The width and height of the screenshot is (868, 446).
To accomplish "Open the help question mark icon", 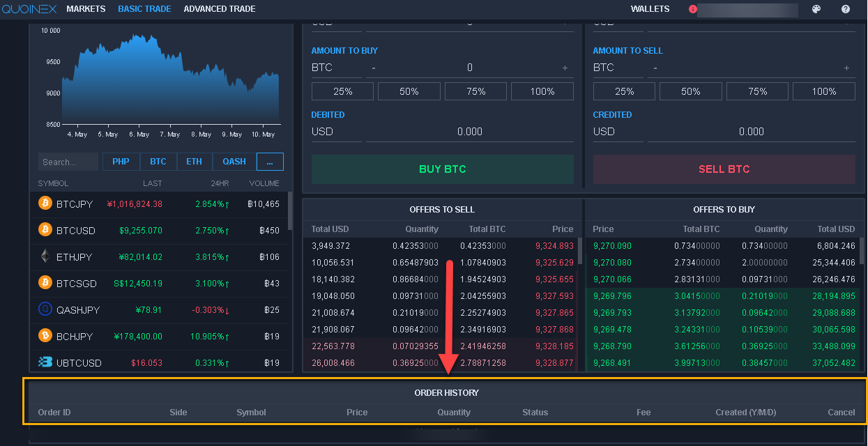I will [x=846, y=9].
